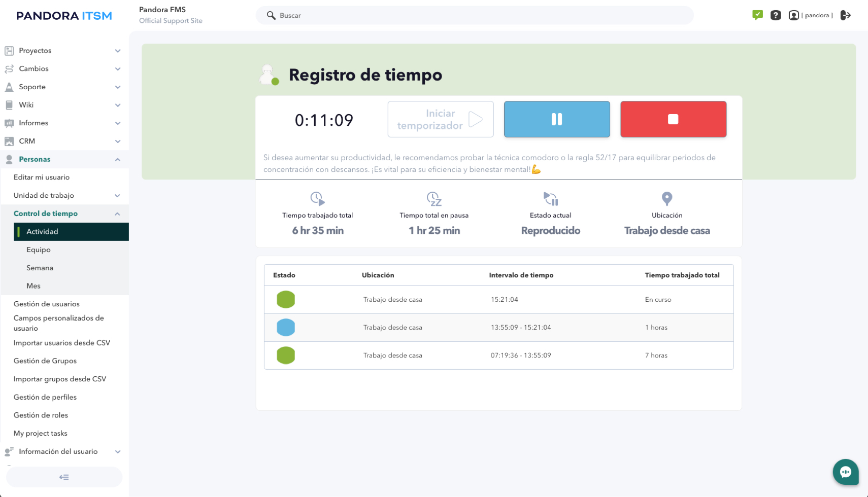The height and width of the screenshot is (497, 868).
Task: Expand the Informes menu chevron
Action: pos(118,123)
